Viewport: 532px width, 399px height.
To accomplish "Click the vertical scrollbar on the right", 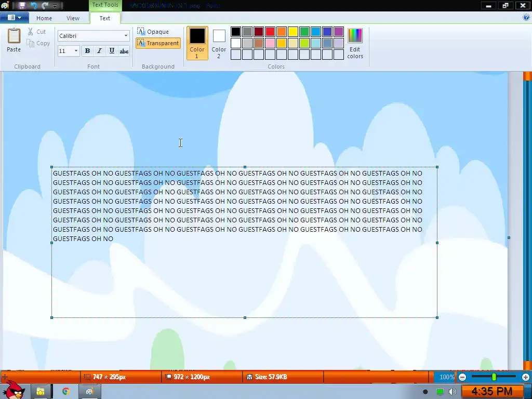I will coord(527,220).
